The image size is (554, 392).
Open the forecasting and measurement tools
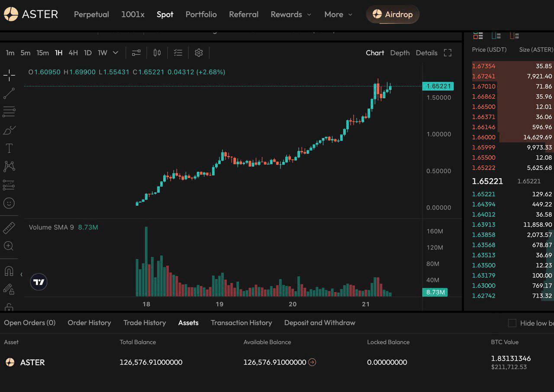[x=9, y=185]
